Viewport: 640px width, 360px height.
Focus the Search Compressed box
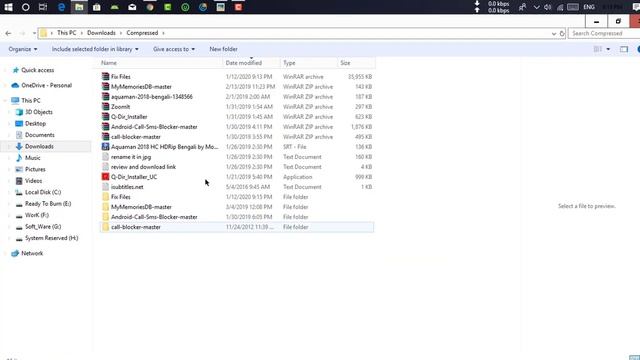[x=604, y=33]
